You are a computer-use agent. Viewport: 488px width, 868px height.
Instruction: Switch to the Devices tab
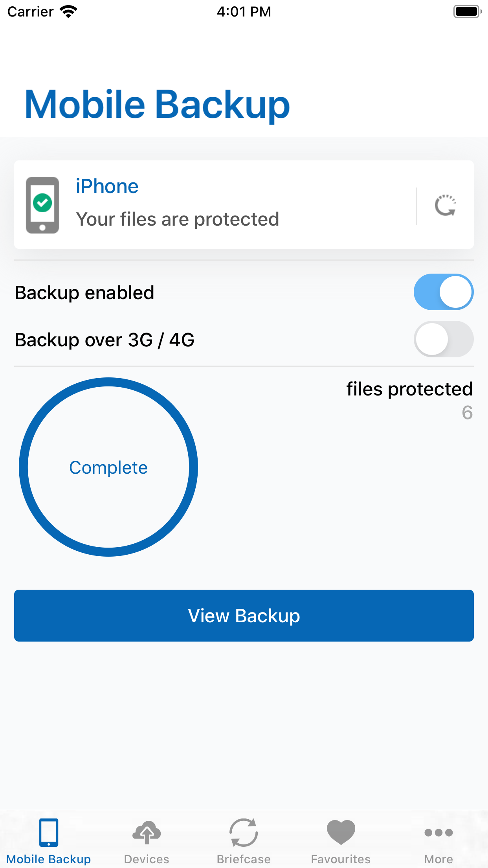pos(146,841)
